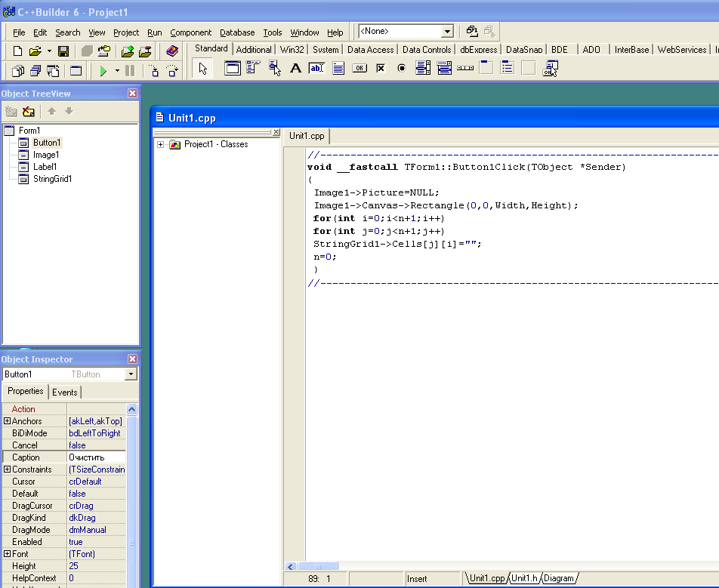Image resolution: width=719 pixels, height=588 pixels.
Task: Click Object Inspector scrollbar up arrow
Action: pyautogui.click(x=131, y=409)
